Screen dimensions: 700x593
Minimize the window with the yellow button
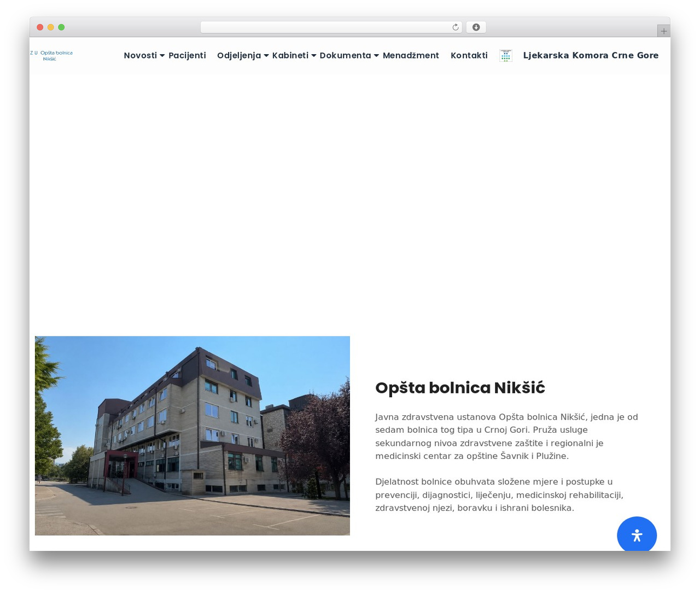click(x=51, y=27)
